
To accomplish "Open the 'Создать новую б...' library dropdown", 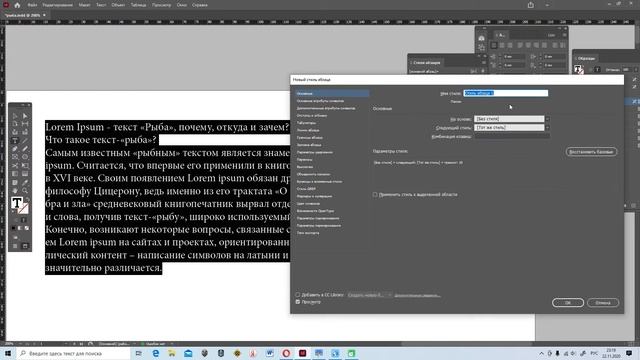I will [370, 295].
